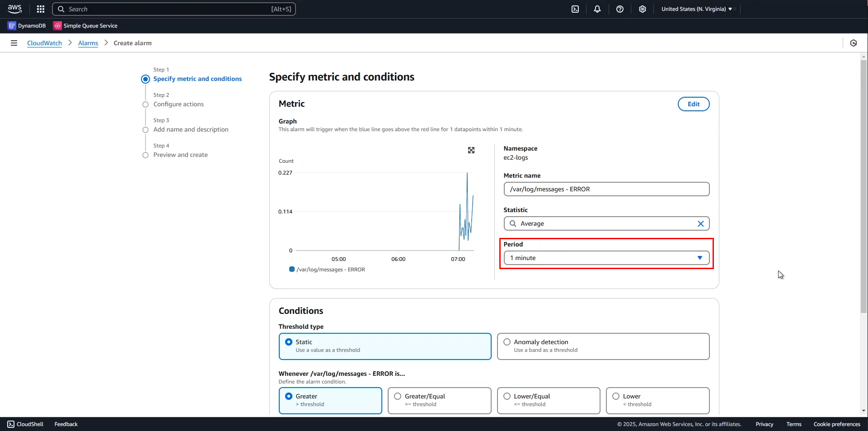Screen dimensions: 868x431
Task: Click the search icon in Statistic field
Action: (x=513, y=223)
